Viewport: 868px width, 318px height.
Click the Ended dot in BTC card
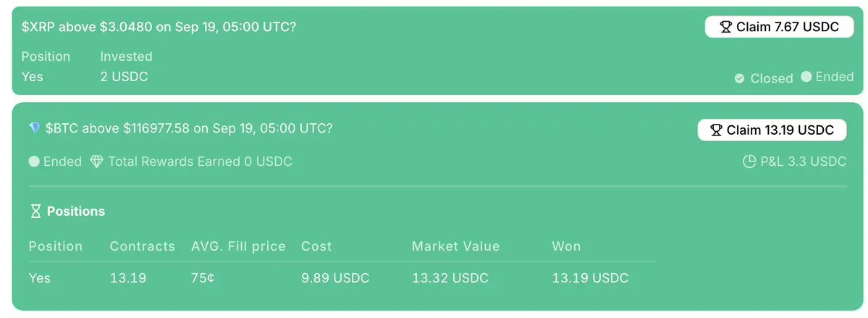tap(34, 162)
